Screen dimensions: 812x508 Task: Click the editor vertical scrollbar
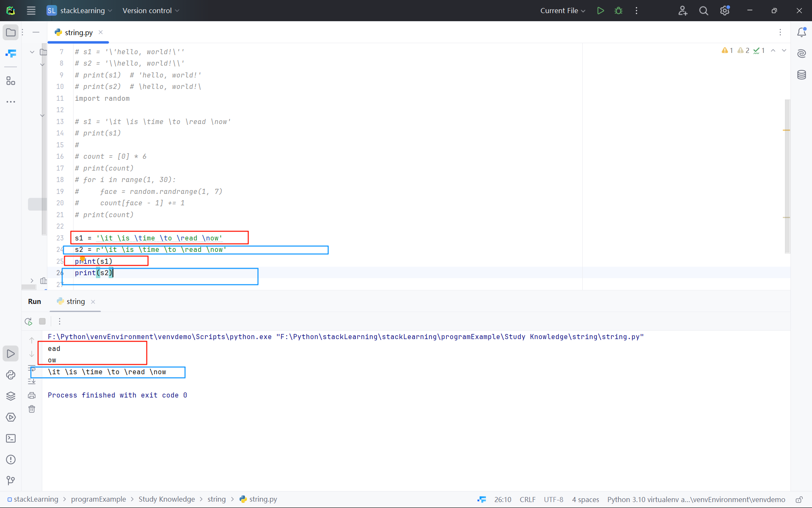[x=787, y=176]
